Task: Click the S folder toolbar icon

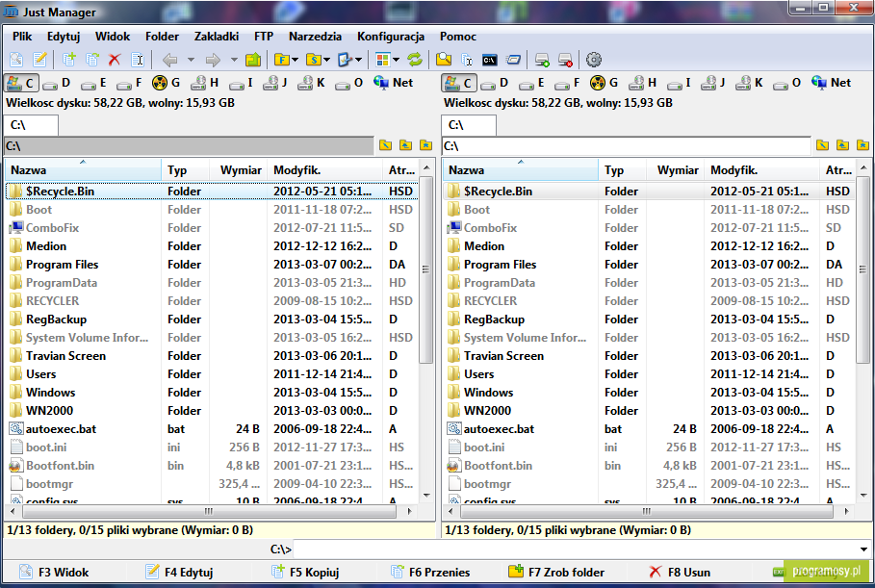Action: (x=314, y=59)
